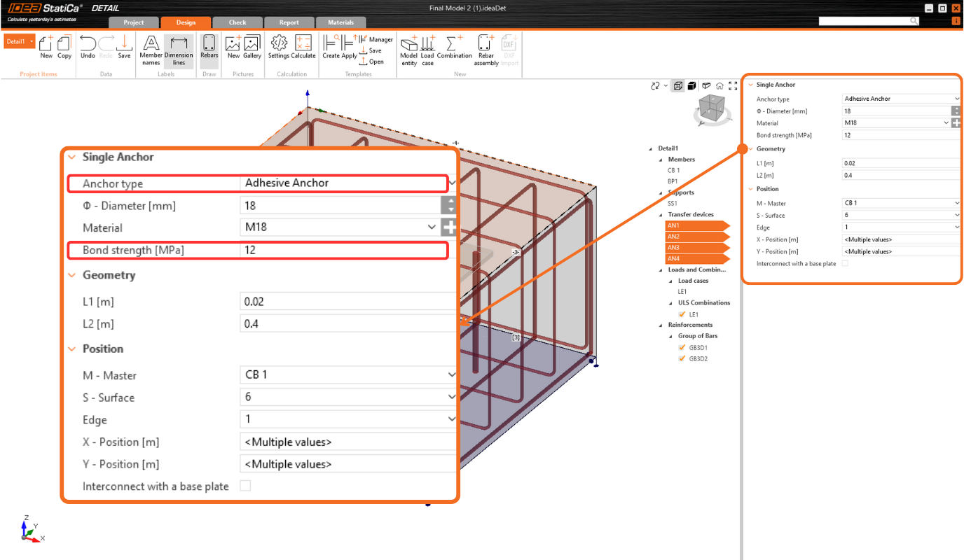Uncheck reinforcement group GB3D1
Screen dimensions: 964x560
pos(682,347)
